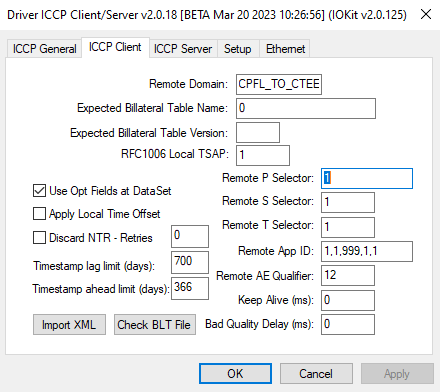Screen dimensions: 440x392
Task: Click the Remote AE Qualifier label
Action: click(265, 276)
